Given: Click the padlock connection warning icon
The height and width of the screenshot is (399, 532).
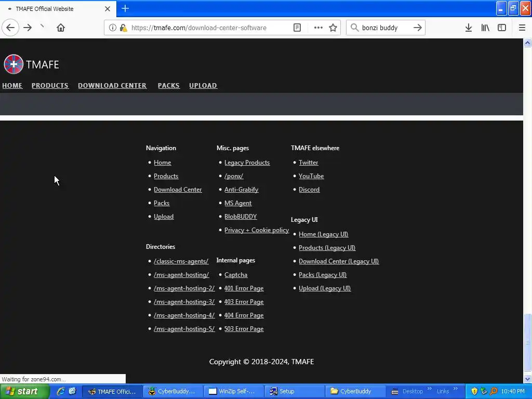Looking at the screenshot, I should [x=124, y=28].
